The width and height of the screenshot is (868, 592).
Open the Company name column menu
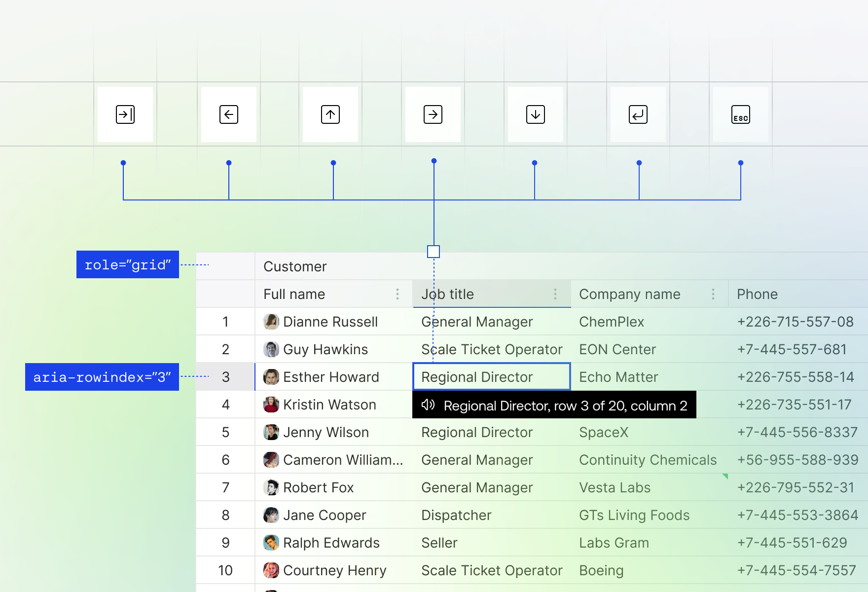(x=713, y=294)
